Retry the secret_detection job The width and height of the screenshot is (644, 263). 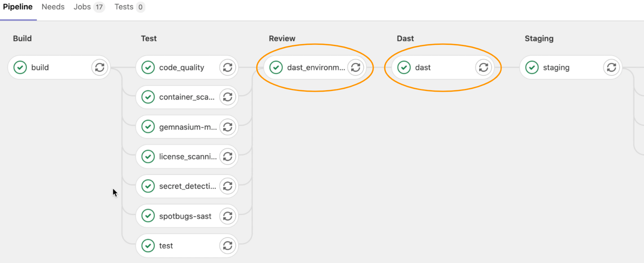coord(228,186)
